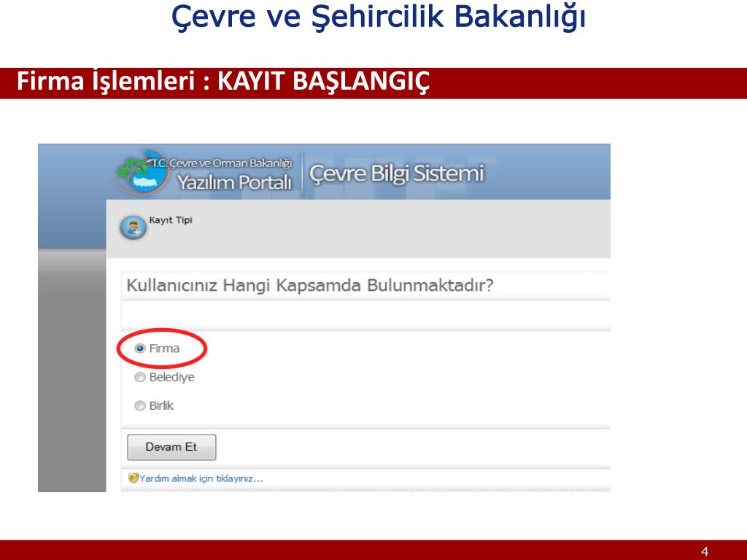Open the 'Yardım almak için tıklayınız' help link
Viewport: 747px width, 560px height.
201,478
